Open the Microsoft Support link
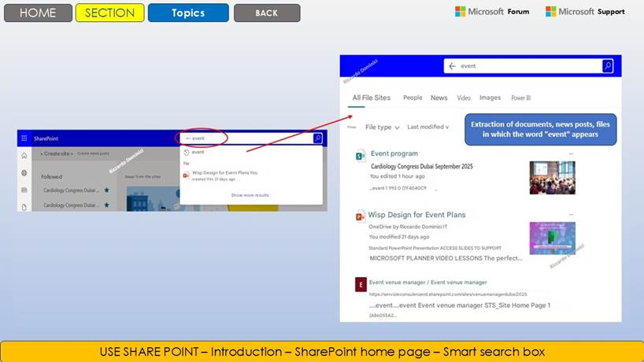Image resolution: width=644 pixels, height=362 pixels. [585, 12]
